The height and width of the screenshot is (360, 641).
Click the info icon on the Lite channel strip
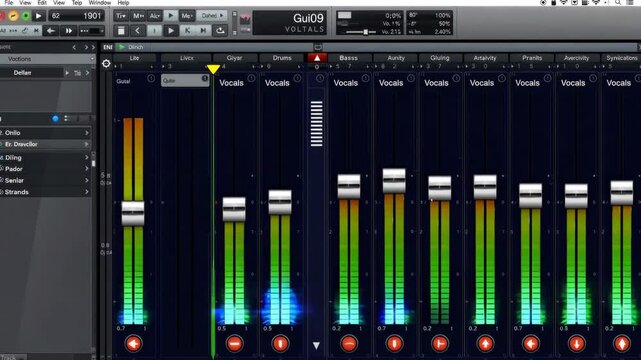[x=151, y=78]
